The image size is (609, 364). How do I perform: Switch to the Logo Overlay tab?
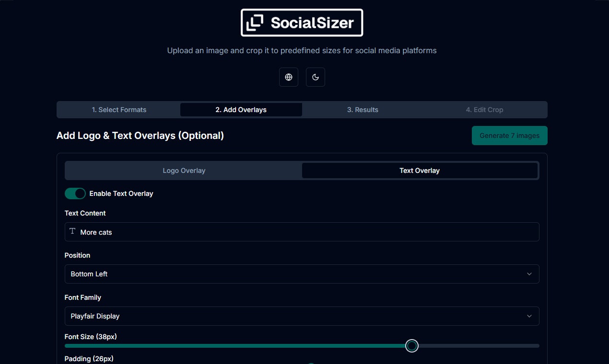[184, 171]
